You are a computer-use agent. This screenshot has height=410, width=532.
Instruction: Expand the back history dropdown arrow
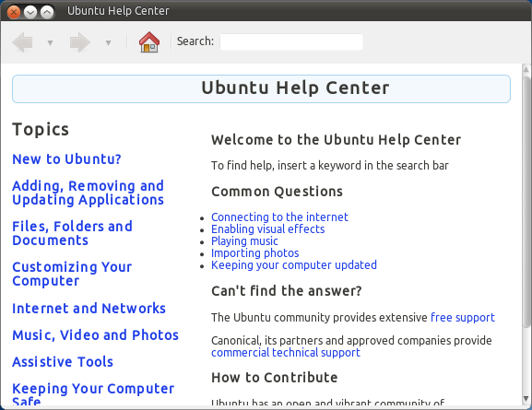50,42
